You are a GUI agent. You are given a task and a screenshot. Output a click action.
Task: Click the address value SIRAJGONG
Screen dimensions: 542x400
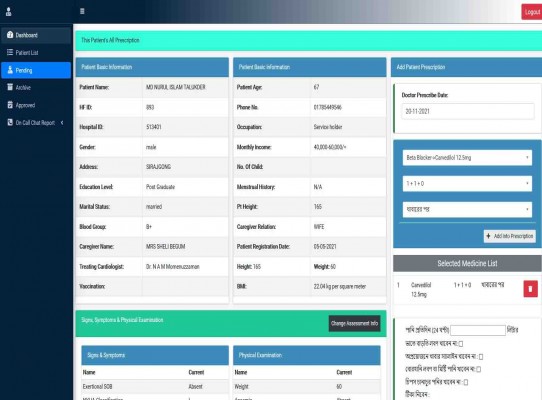click(x=158, y=167)
